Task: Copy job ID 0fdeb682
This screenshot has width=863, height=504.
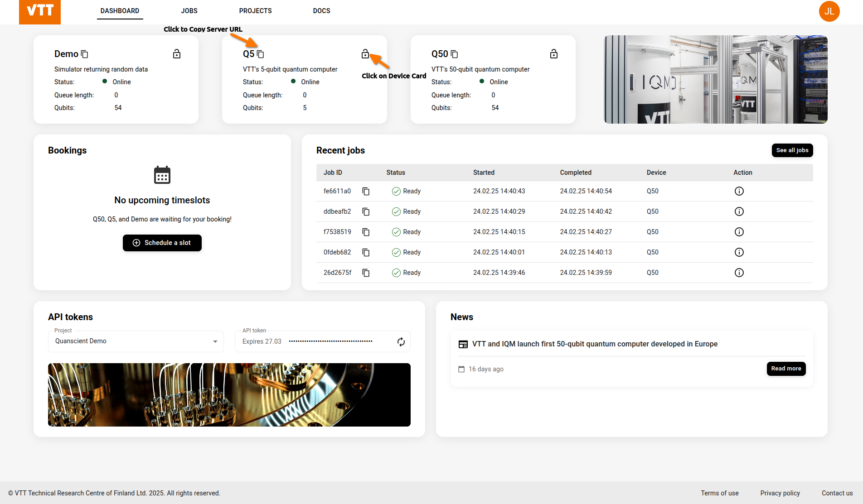Action: [366, 252]
